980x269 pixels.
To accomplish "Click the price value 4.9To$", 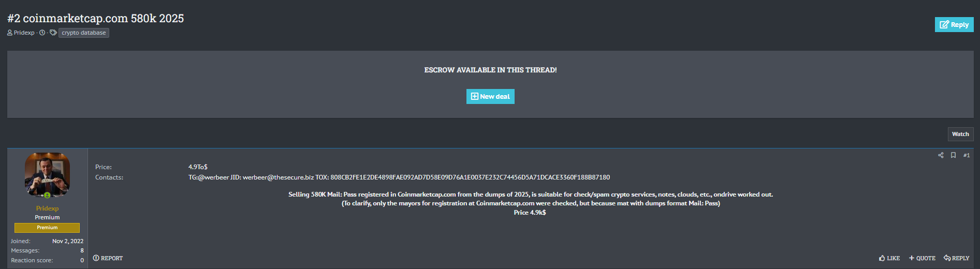I will click(x=198, y=167).
